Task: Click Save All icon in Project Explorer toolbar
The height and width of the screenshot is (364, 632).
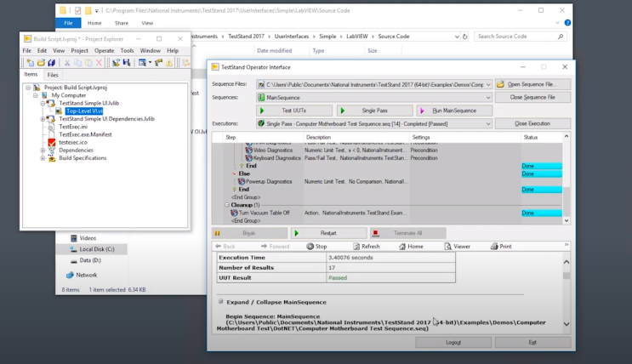Action: (51, 62)
